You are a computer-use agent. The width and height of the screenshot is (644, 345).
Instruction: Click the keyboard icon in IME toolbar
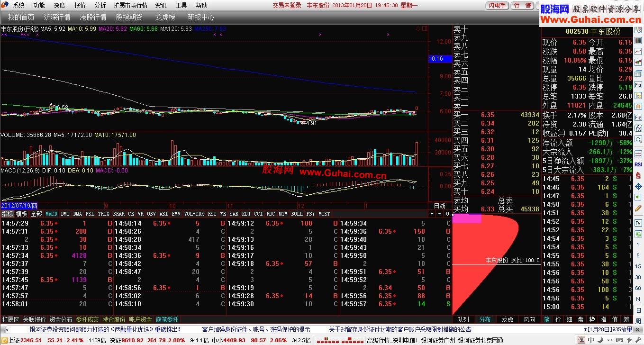point(619,340)
